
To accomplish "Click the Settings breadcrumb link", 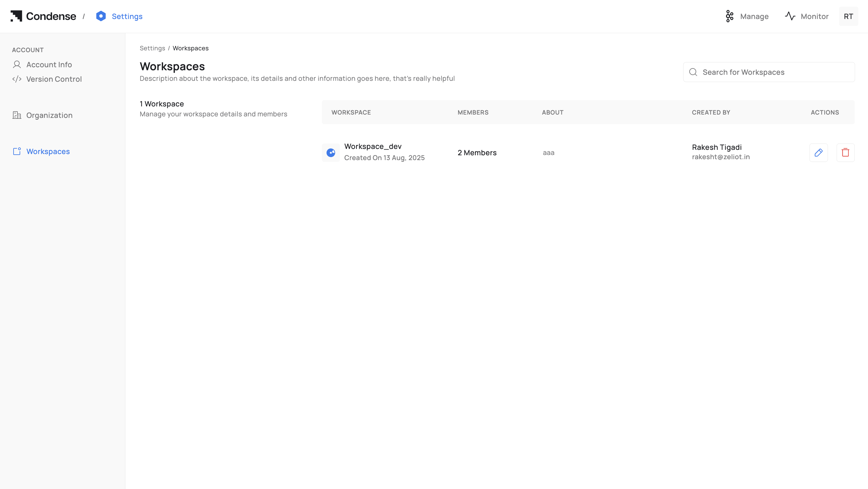I will tap(152, 48).
